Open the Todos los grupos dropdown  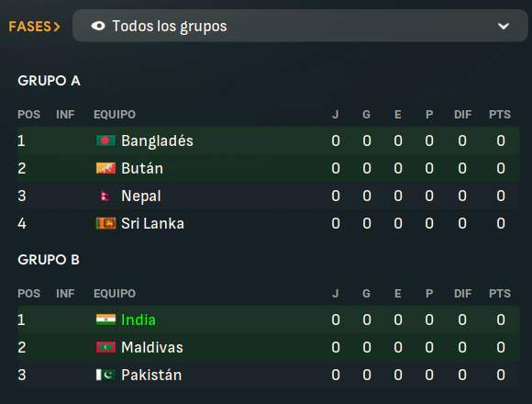(300, 26)
